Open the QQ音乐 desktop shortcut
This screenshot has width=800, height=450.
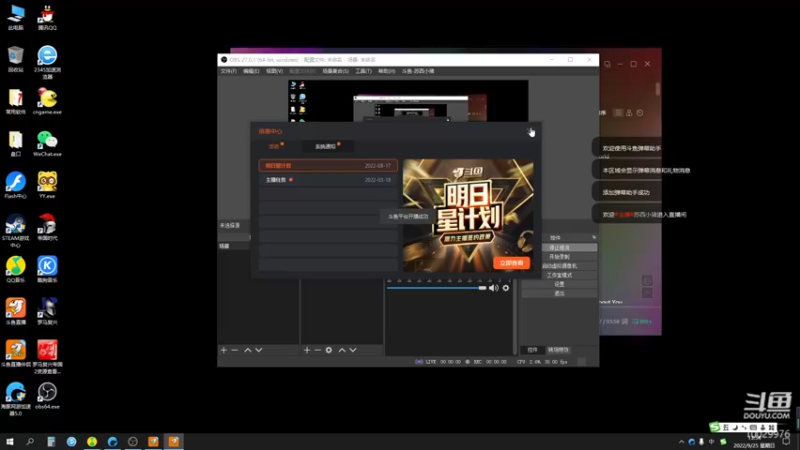point(16,269)
